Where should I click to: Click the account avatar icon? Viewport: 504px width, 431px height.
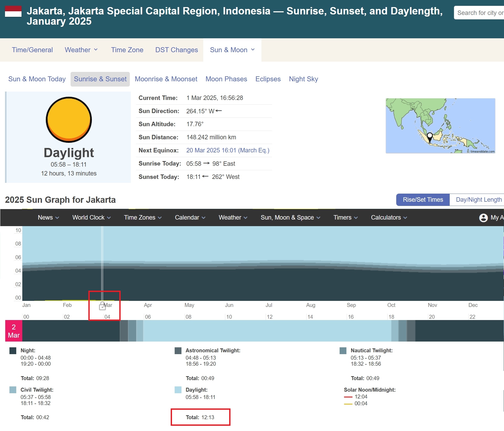[483, 218]
